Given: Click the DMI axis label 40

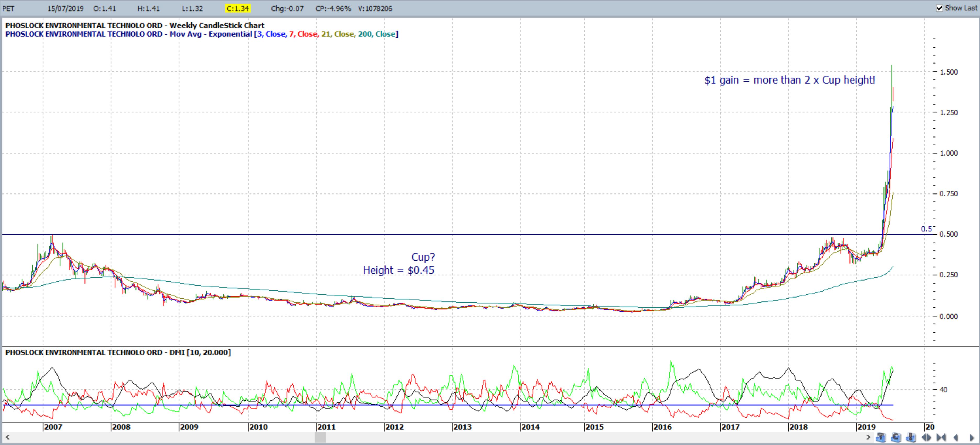Looking at the screenshot, I should pyautogui.click(x=943, y=390).
